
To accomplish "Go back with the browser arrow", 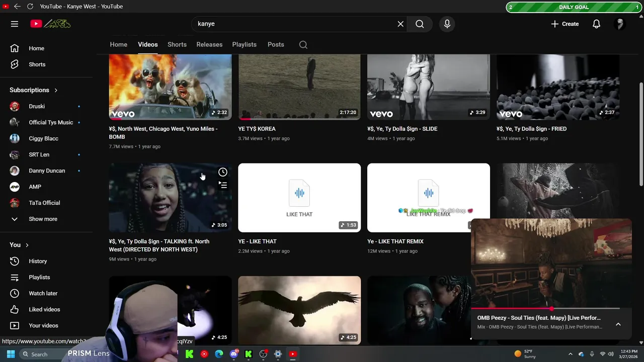I will pyautogui.click(x=17, y=7).
